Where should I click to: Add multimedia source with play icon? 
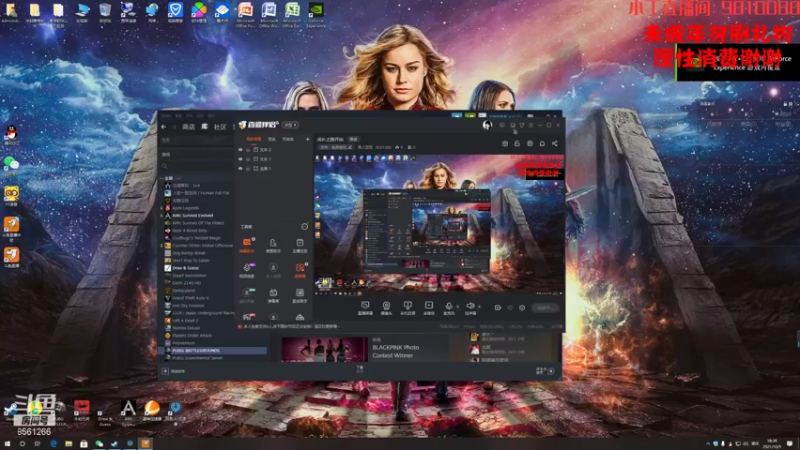pyautogui.click(x=429, y=307)
